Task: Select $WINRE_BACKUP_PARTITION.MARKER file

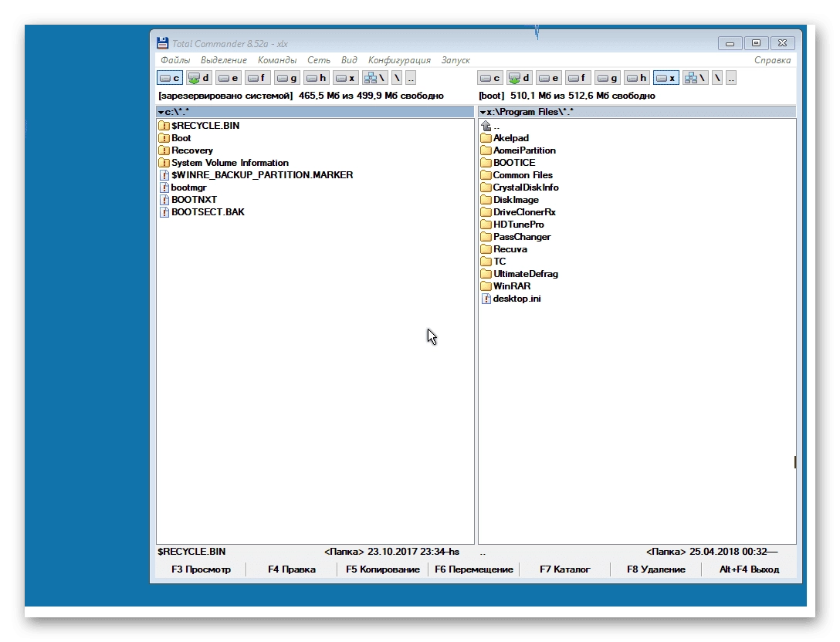Action: 256,175
